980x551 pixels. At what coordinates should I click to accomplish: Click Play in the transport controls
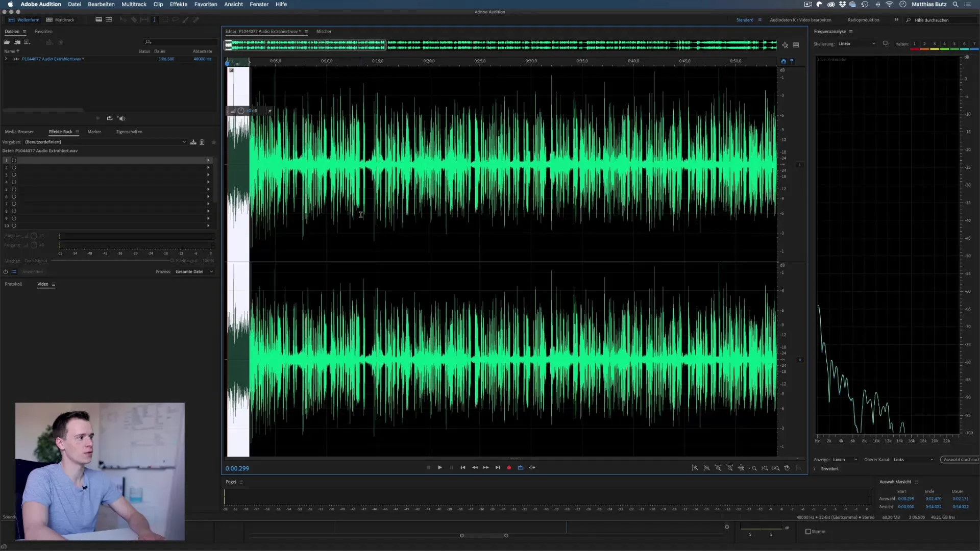click(x=440, y=468)
